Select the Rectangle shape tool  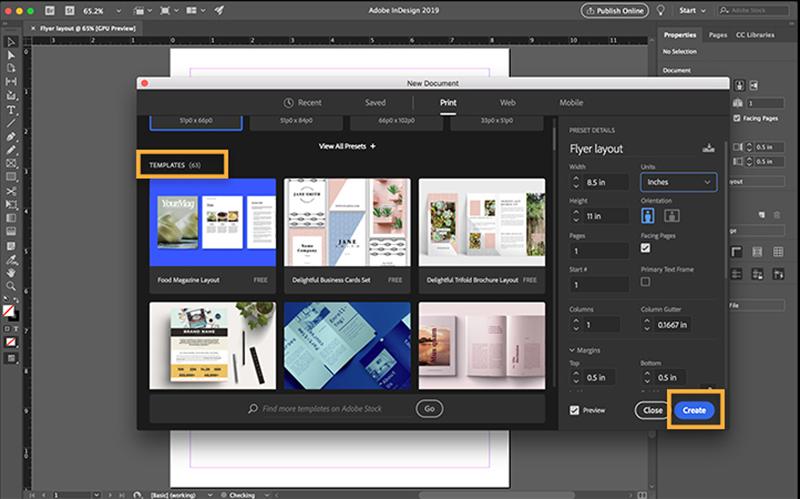tap(11, 177)
